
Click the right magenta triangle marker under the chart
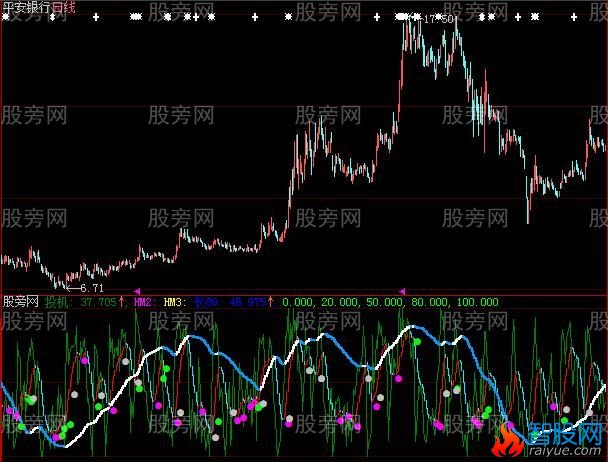(x=402, y=291)
